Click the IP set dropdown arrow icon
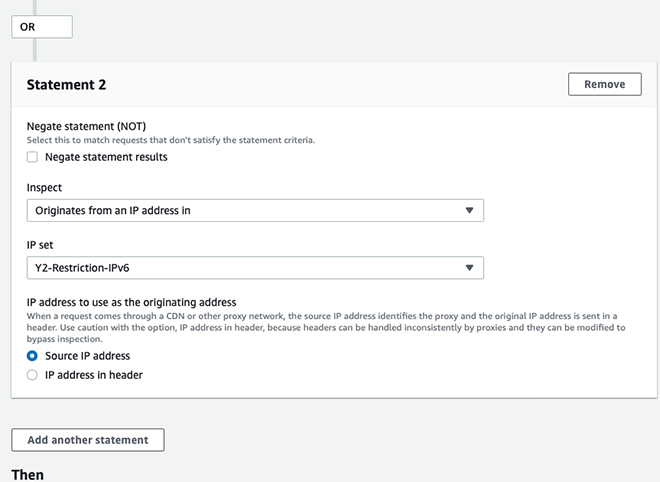660x482 pixels. click(x=469, y=268)
